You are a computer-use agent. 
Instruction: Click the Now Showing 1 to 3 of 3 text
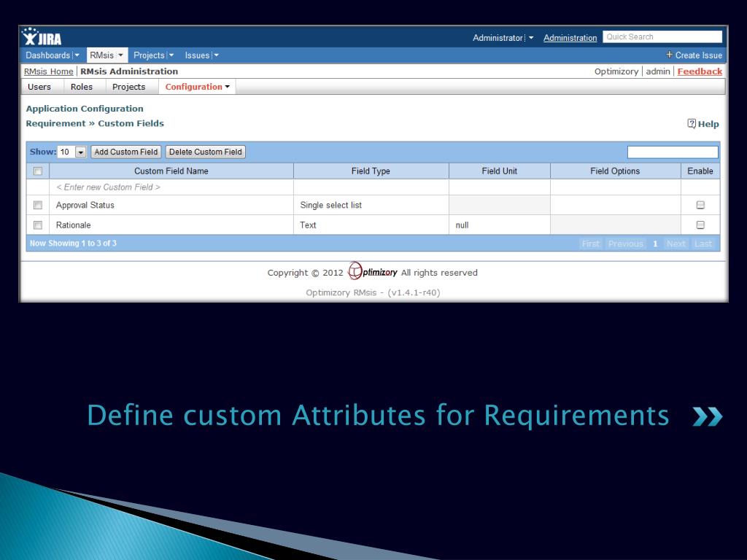click(x=73, y=244)
